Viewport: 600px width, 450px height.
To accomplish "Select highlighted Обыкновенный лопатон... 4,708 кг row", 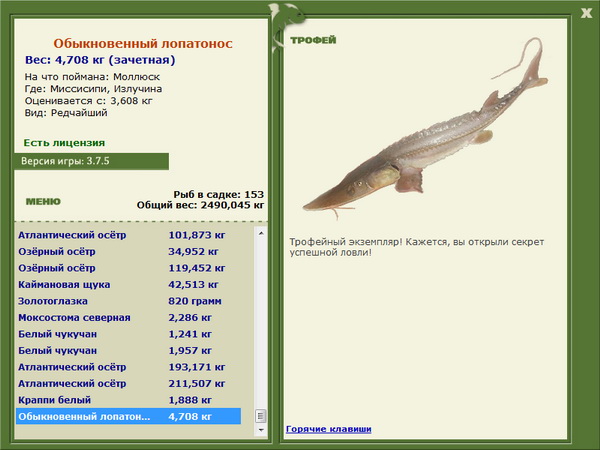I will (x=129, y=416).
